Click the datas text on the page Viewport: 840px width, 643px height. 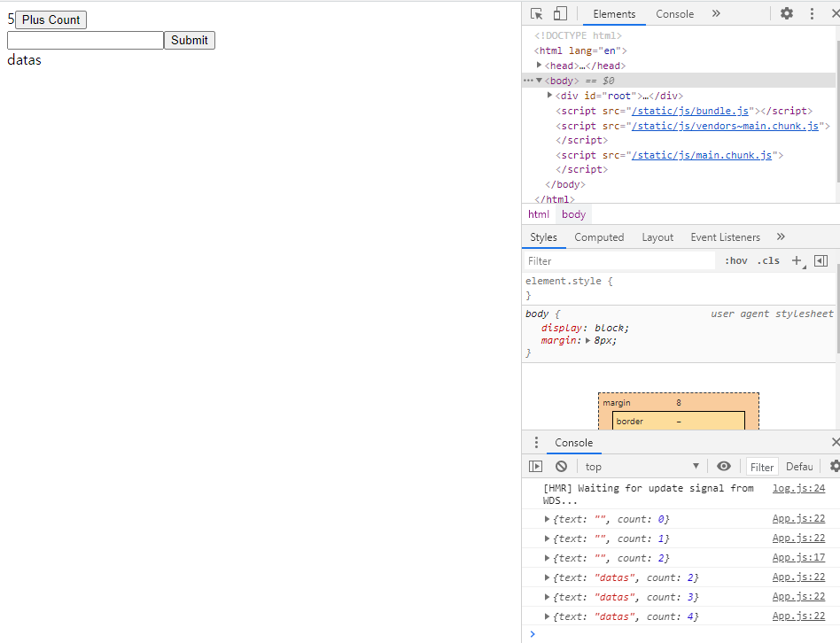coord(24,60)
